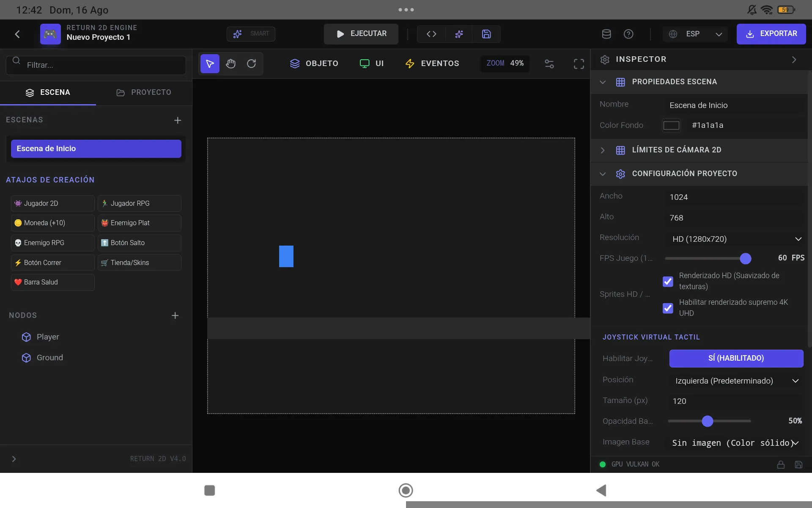Image resolution: width=812 pixels, height=508 pixels.
Task: Open the Imagen Base dropdown
Action: click(x=735, y=443)
